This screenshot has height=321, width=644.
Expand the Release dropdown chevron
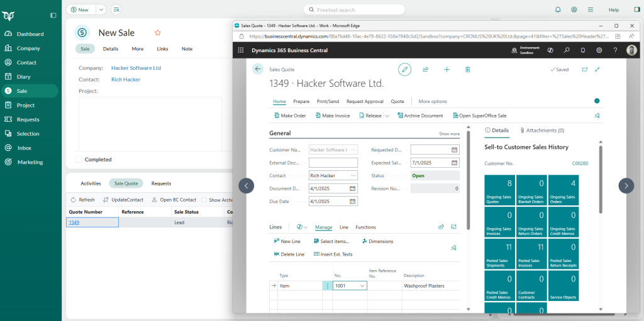pyautogui.click(x=387, y=116)
